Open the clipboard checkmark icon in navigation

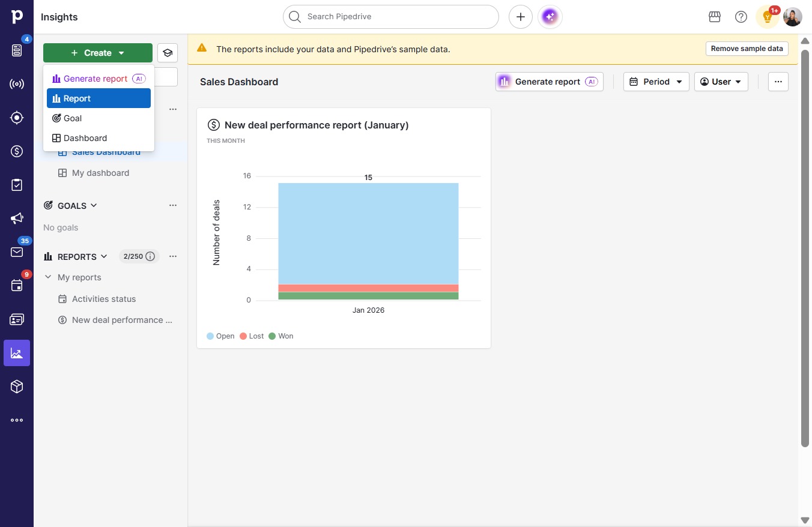tap(17, 185)
